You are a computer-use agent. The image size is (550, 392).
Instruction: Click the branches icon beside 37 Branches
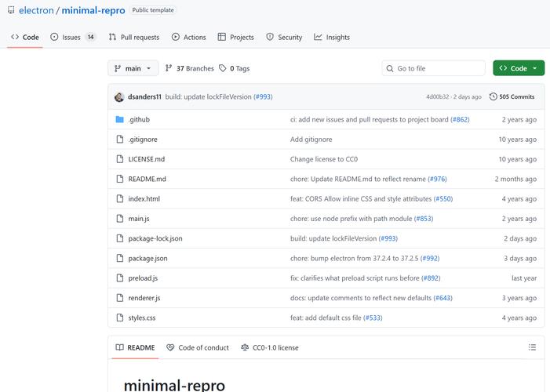tap(169, 68)
